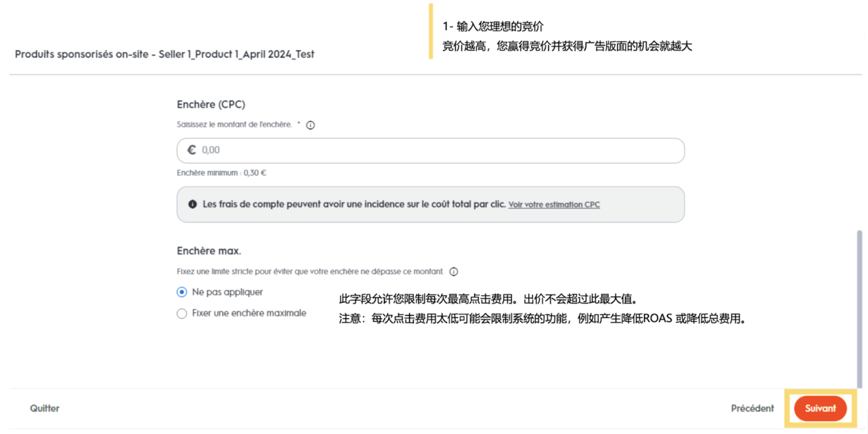Image resolution: width=868 pixels, height=434 pixels.
Task: Click the "Saisissez le montant de l'enchère" label
Action: coord(234,125)
